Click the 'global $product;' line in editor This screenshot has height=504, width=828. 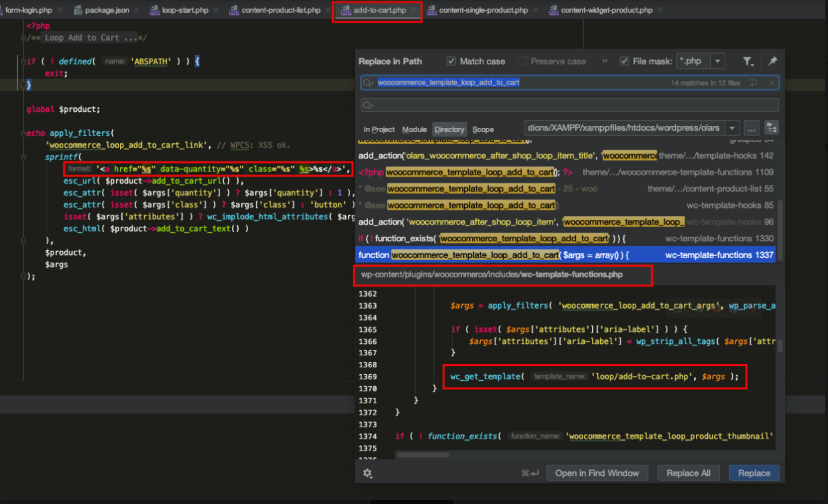point(63,109)
